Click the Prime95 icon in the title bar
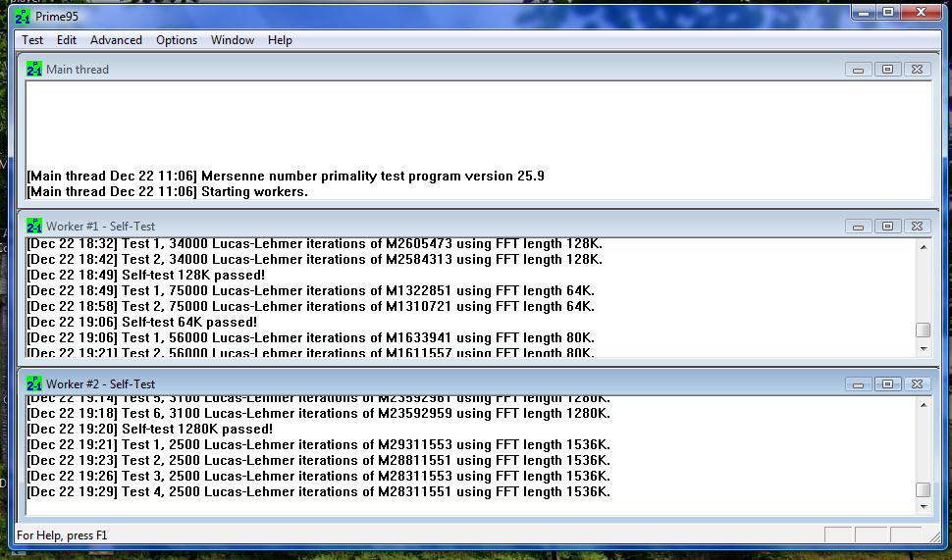This screenshot has width=952, height=560. click(x=23, y=17)
